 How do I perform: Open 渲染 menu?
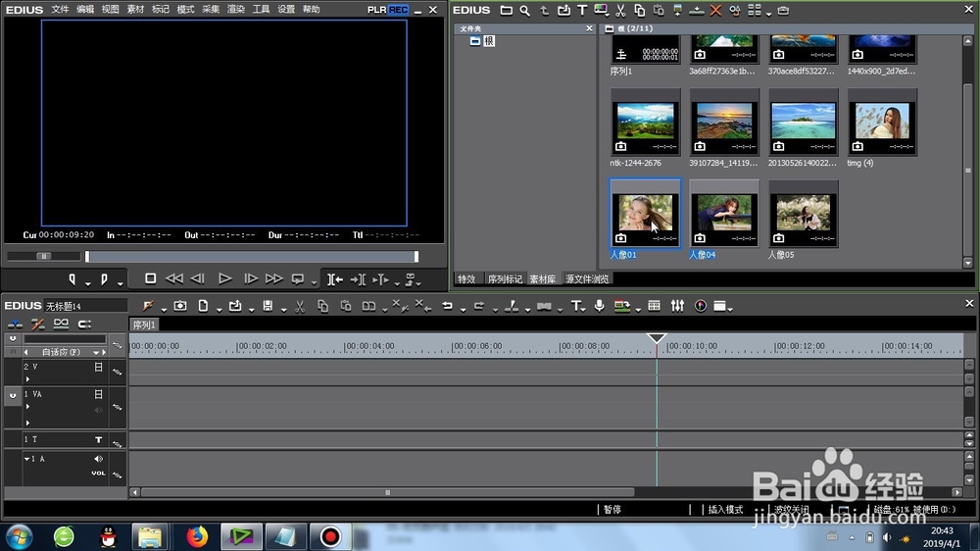(235, 10)
